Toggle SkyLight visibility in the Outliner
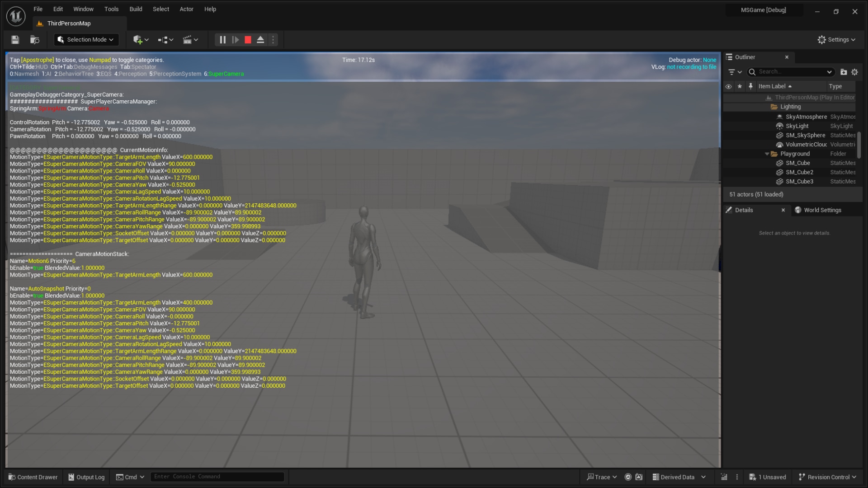 click(728, 126)
